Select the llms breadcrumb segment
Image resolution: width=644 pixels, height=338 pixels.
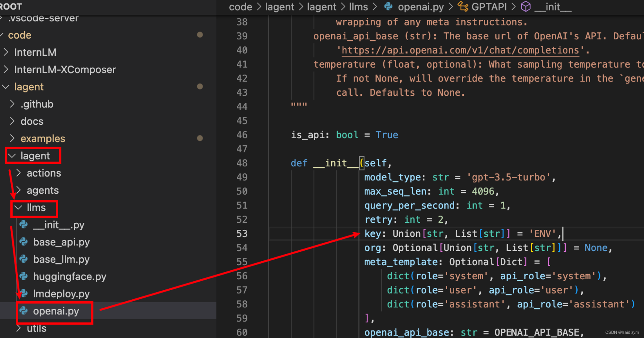[x=358, y=7]
